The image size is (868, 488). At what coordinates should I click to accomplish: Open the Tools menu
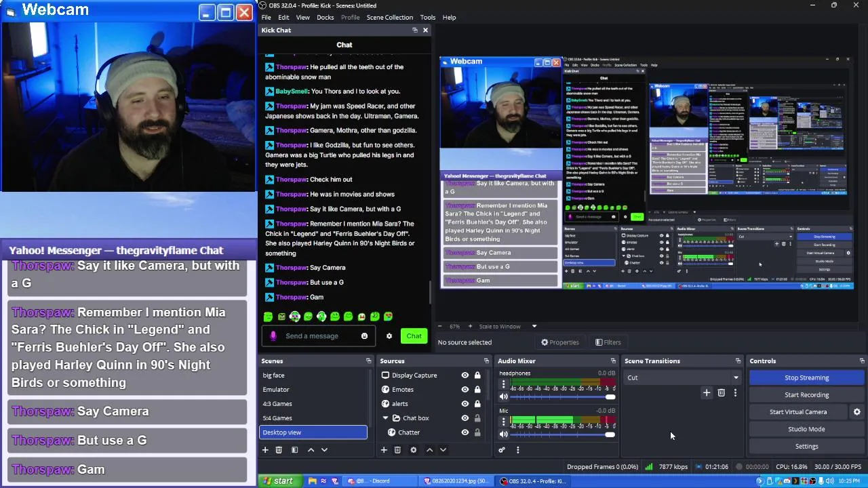pos(427,18)
